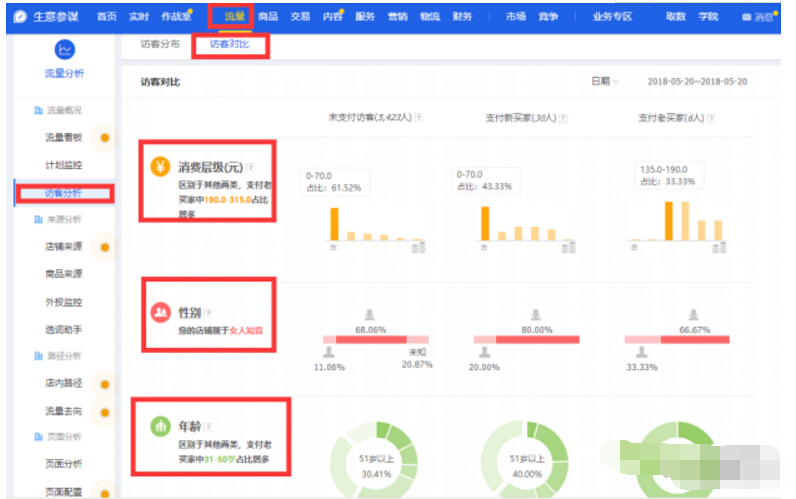This screenshot has width=796, height=499.
Task: Expand the 来源分析 sidebar section
Action: (x=62, y=219)
